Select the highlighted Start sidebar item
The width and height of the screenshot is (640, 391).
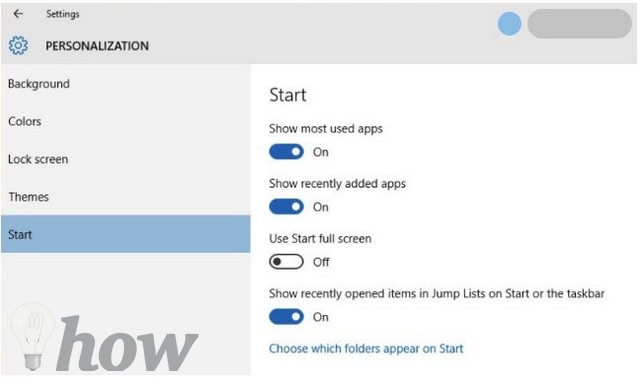tap(125, 234)
